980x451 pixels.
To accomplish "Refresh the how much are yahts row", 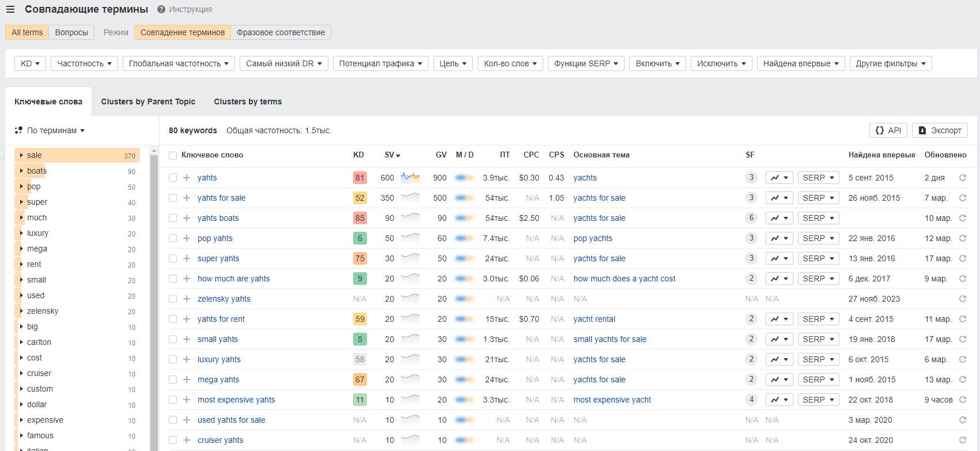I will coord(962,279).
